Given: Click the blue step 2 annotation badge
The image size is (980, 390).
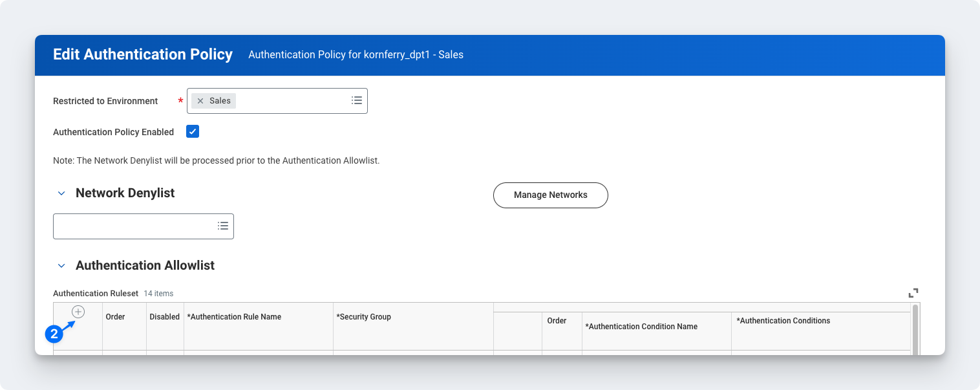Looking at the screenshot, I should click(x=54, y=334).
